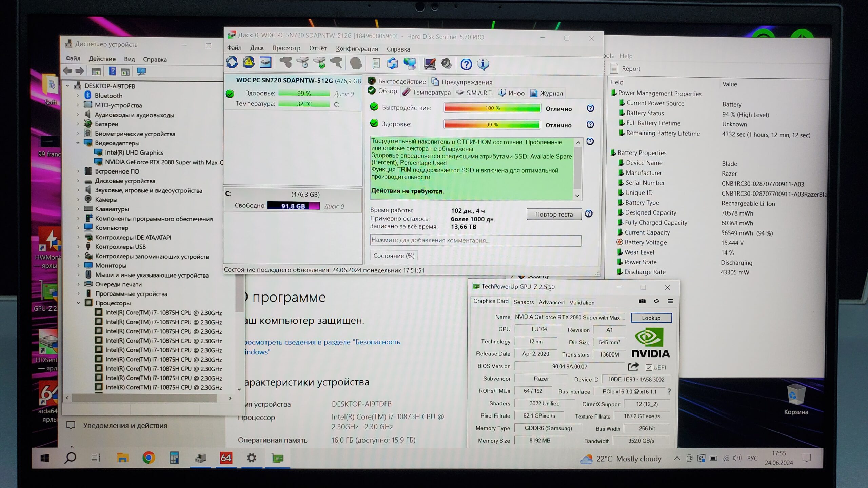
Task: Click the Lookup button in GPU-Z
Action: [651, 318]
